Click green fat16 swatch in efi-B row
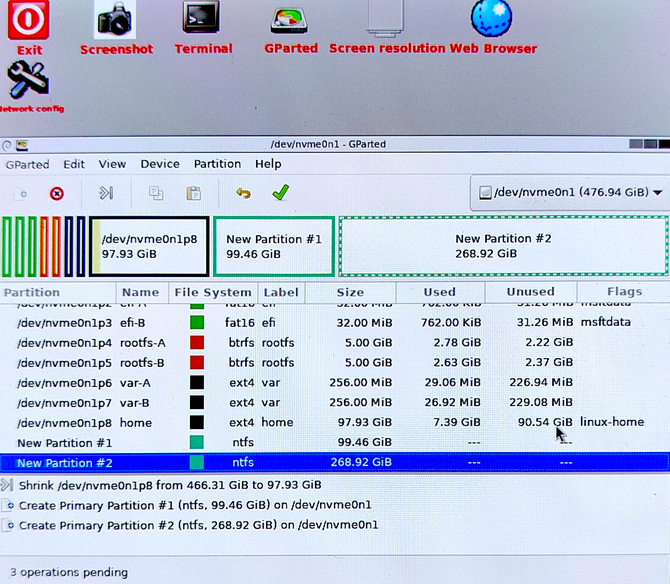This screenshot has height=584, width=670. [197, 323]
